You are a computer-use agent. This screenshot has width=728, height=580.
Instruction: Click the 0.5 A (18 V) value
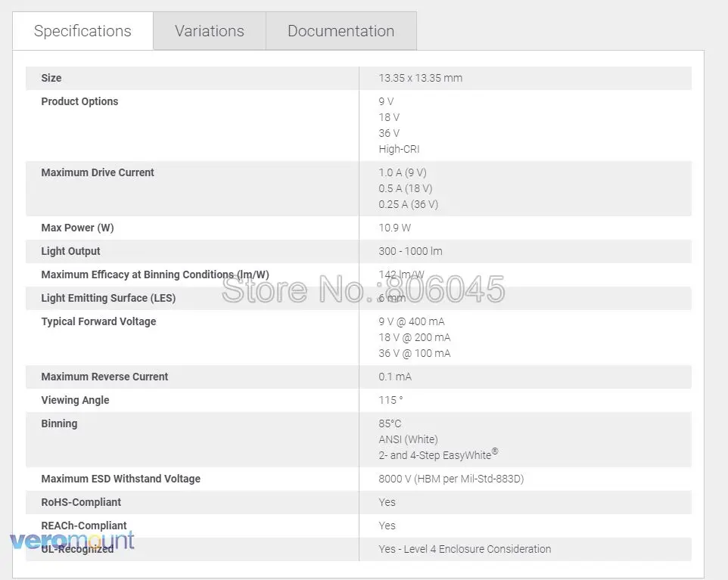click(x=406, y=188)
